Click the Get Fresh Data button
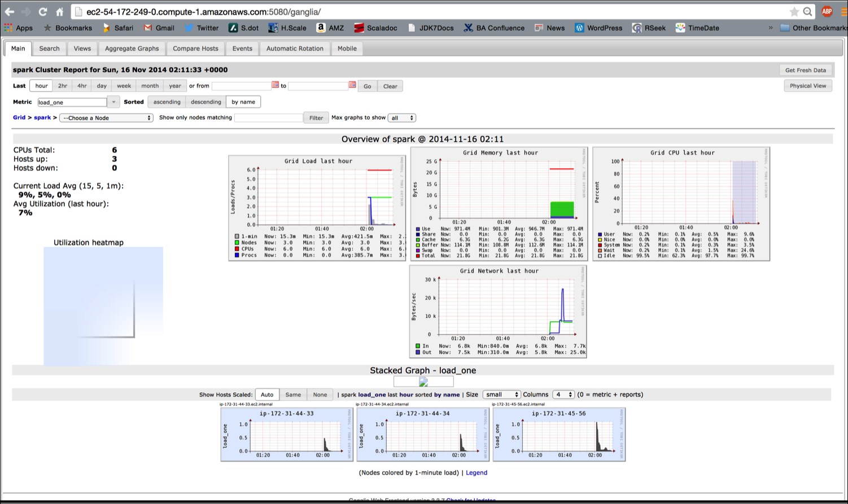Screen dimensions: 848x504 [x=806, y=70]
